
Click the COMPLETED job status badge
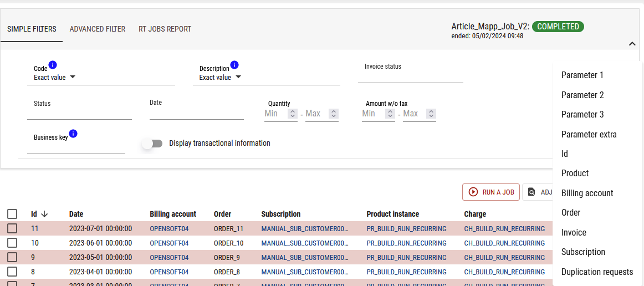[558, 27]
